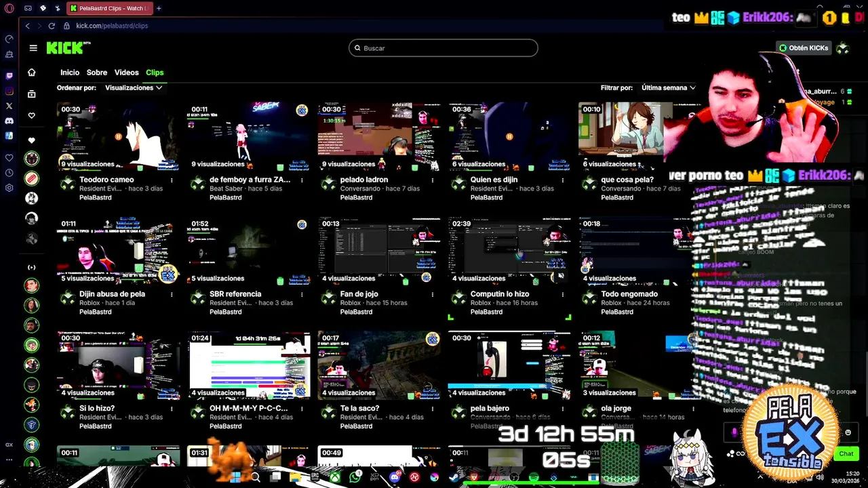
Task: Open WhatsApp from the taskbar
Action: coord(355,477)
